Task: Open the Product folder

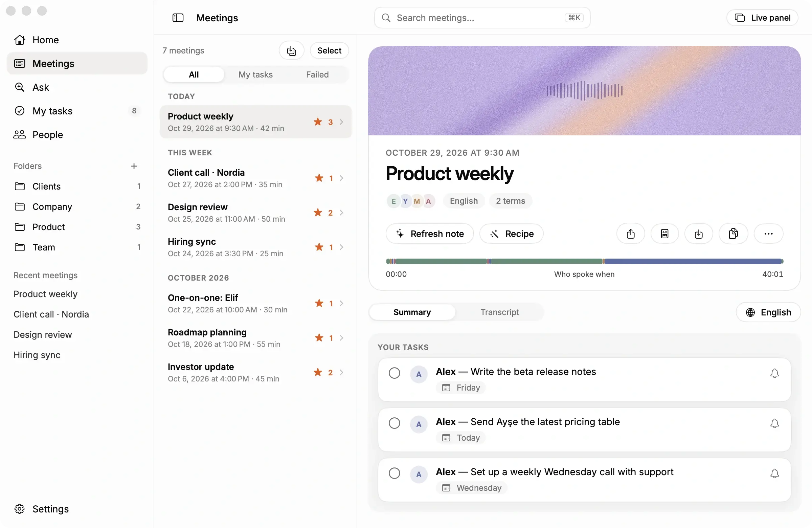Action: coord(77,227)
